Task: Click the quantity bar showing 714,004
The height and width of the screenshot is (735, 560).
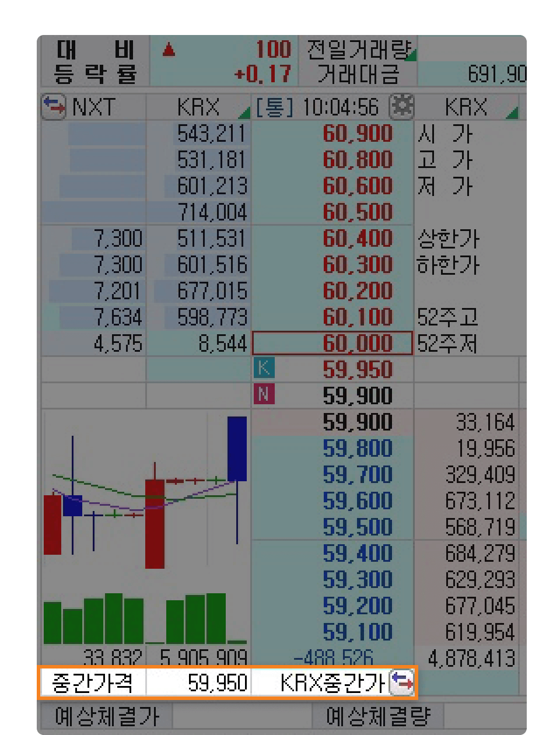Action: [x=198, y=212]
